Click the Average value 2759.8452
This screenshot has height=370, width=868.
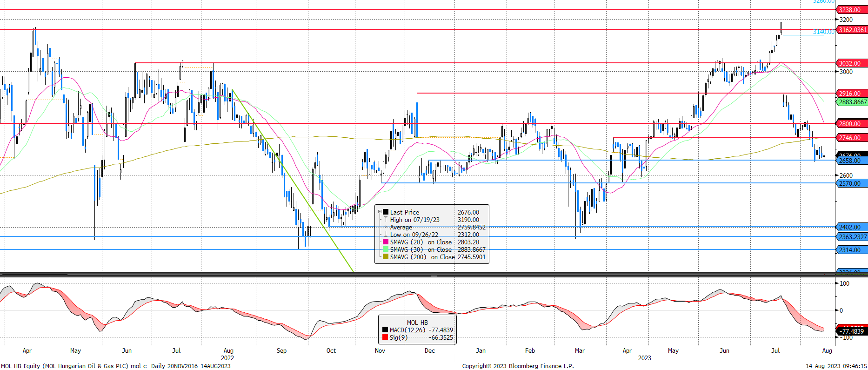[x=472, y=227]
